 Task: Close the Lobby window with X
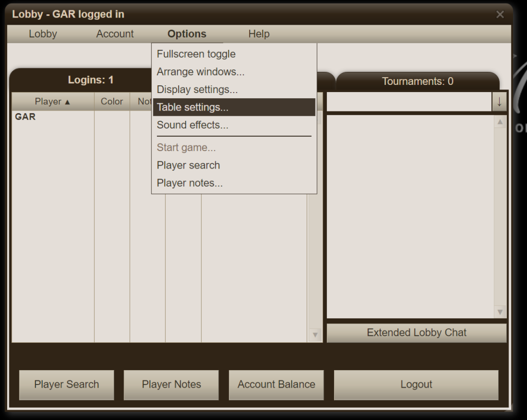pyautogui.click(x=500, y=14)
